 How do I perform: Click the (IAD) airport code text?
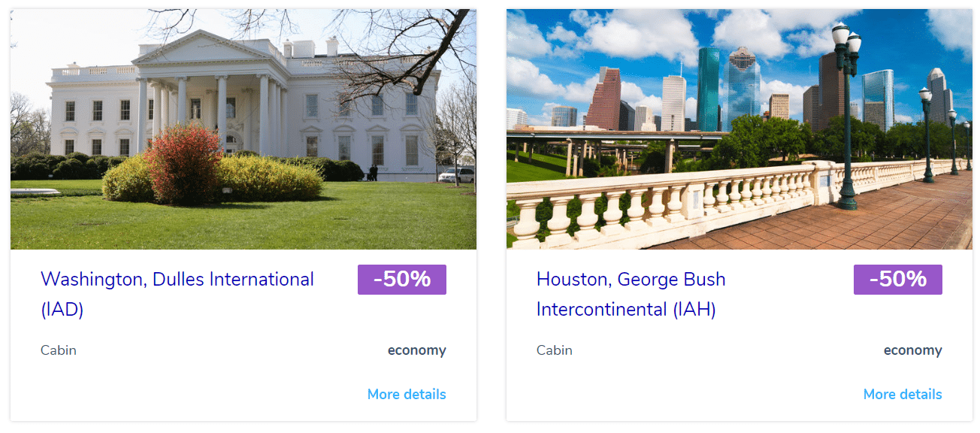(x=62, y=309)
